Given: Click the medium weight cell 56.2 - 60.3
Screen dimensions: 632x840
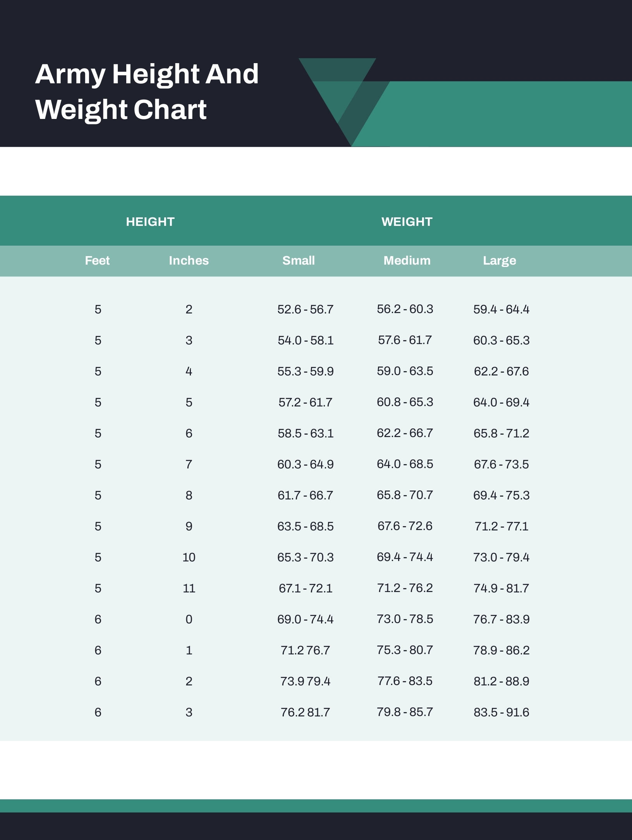Looking at the screenshot, I should click(405, 309).
